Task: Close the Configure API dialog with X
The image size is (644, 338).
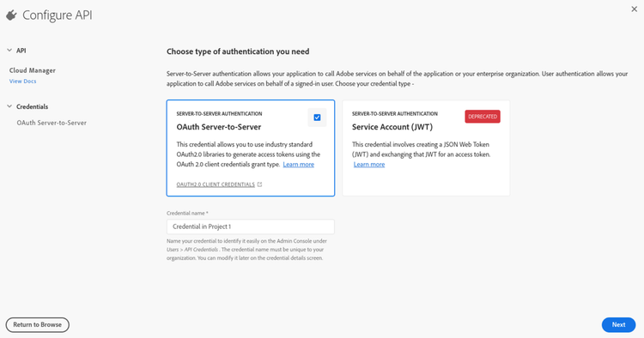Action: pos(635,9)
